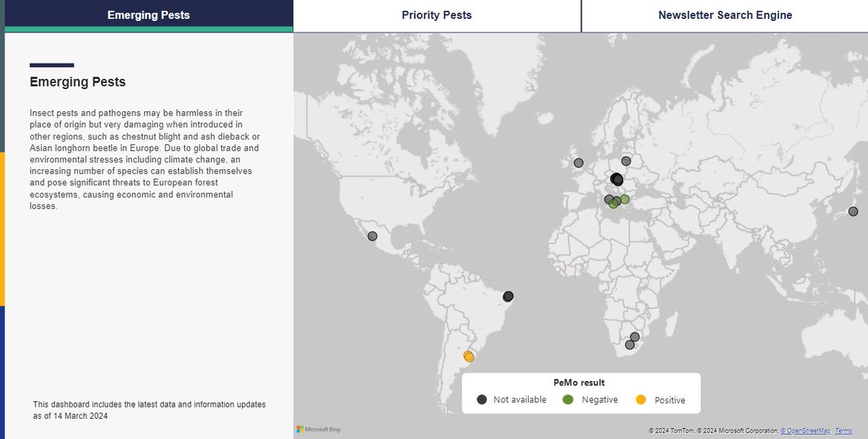Click the PeMo result legend title
The image size is (868, 439).
[x=579, y=383]
